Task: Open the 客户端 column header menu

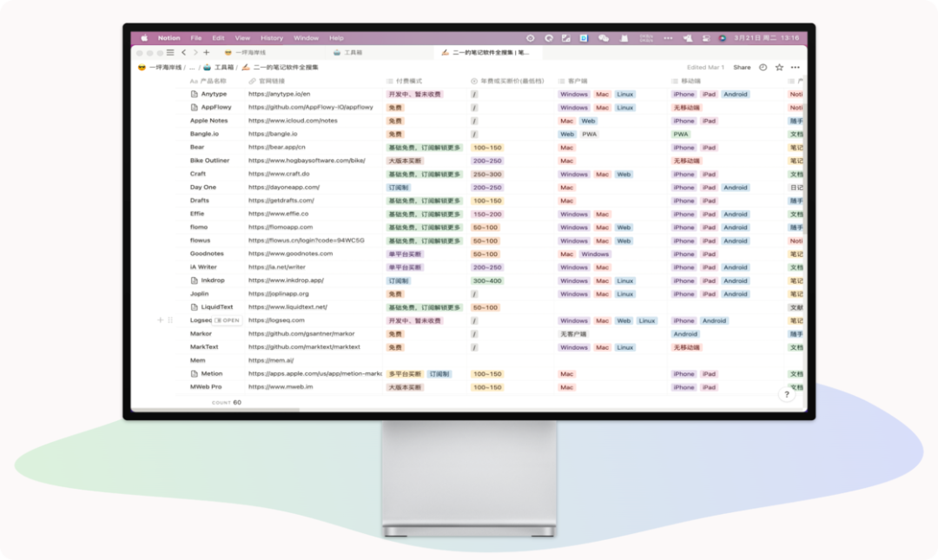Action: pyautogui.click(x=577, y=81)
